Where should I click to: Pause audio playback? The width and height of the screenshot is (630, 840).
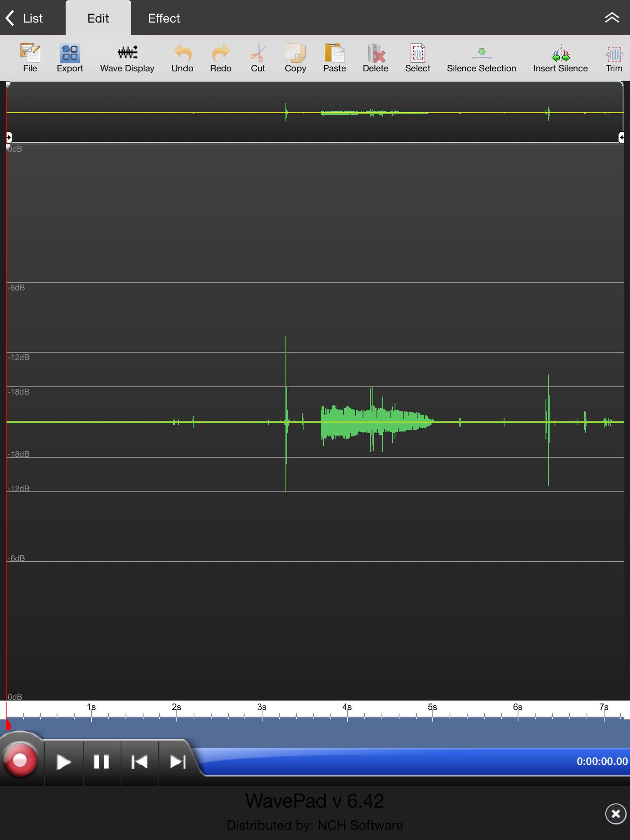click(x=101, y=762)
